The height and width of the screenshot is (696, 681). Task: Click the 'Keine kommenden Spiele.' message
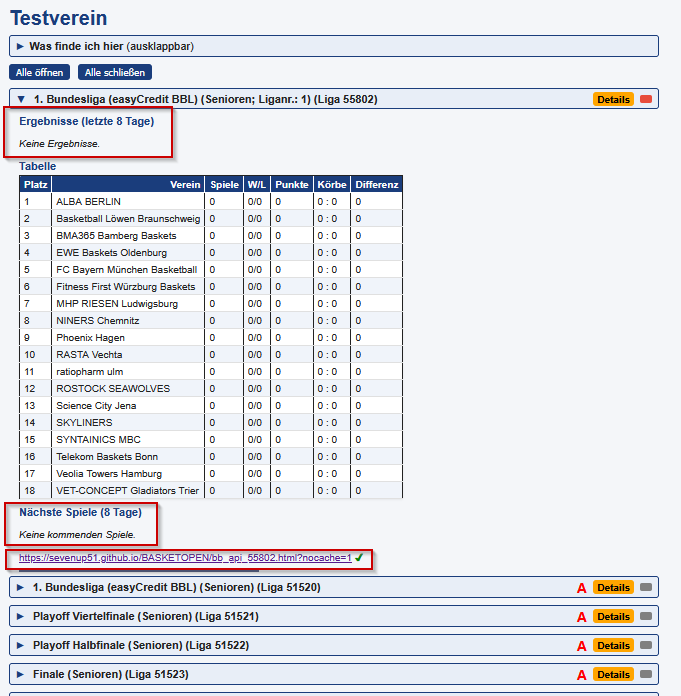click(x=77, y=534)
